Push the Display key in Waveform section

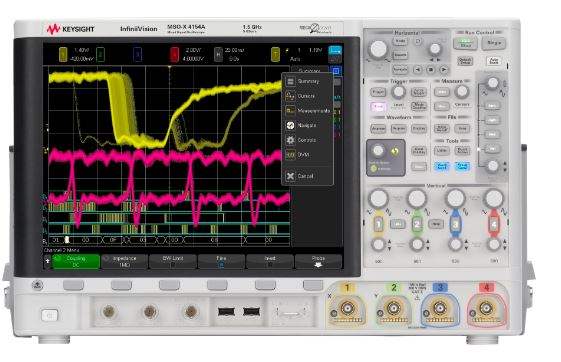pyautogui.click(x=419, y=128)
